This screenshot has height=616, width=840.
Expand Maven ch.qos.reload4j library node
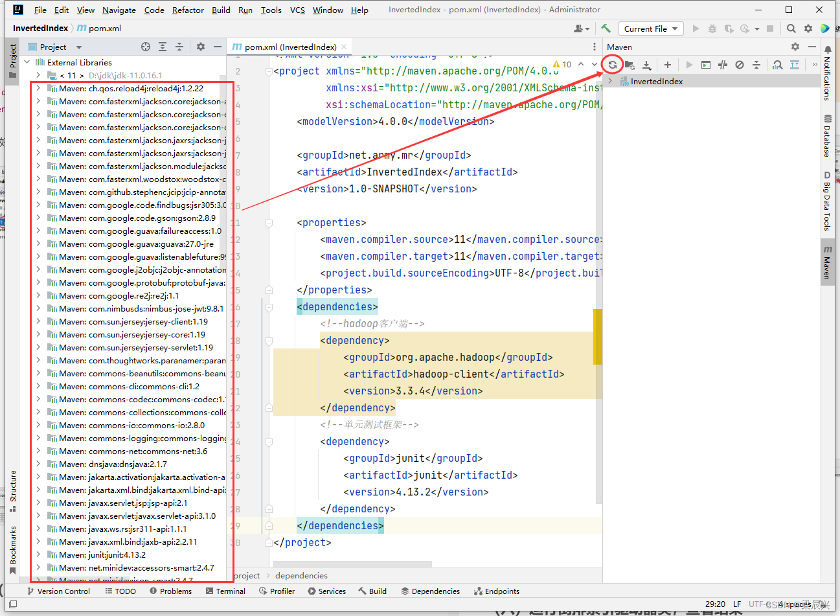(x=39, y=88)
